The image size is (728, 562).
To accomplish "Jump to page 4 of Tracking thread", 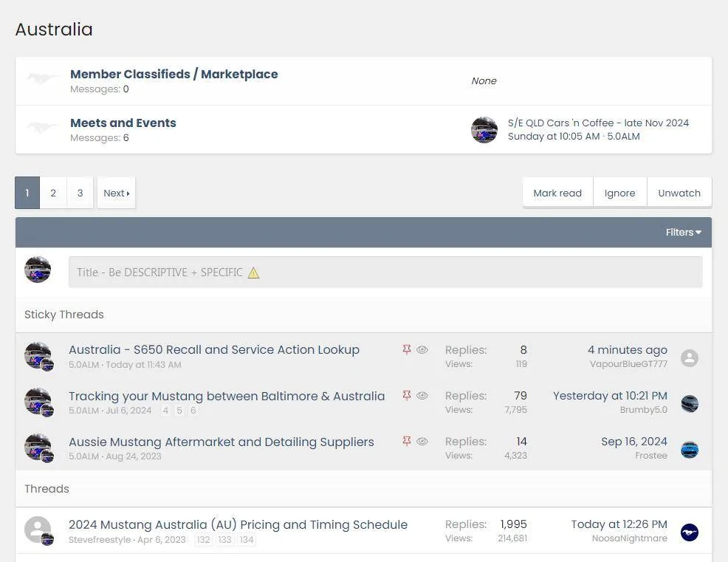I will click(165, 410).
